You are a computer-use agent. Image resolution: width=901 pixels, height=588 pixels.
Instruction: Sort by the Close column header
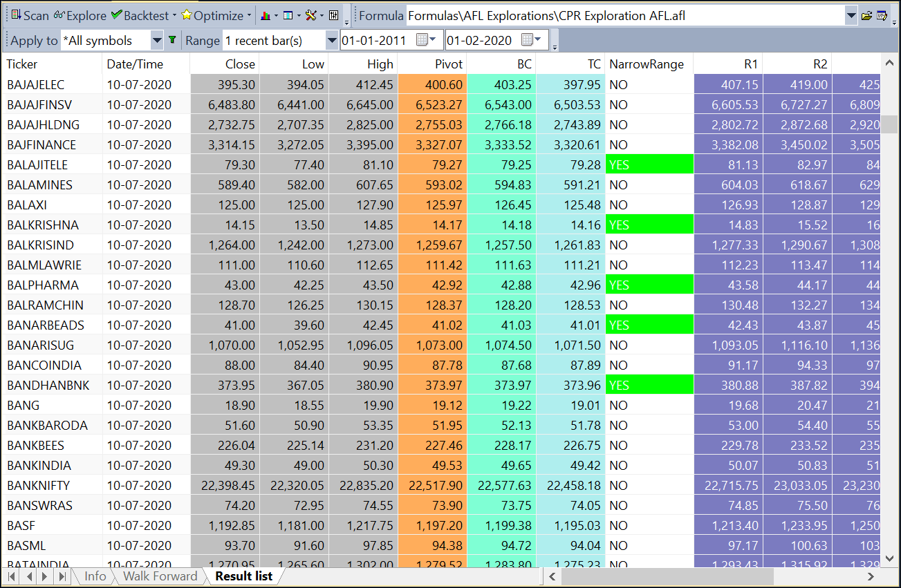(225, 64)
